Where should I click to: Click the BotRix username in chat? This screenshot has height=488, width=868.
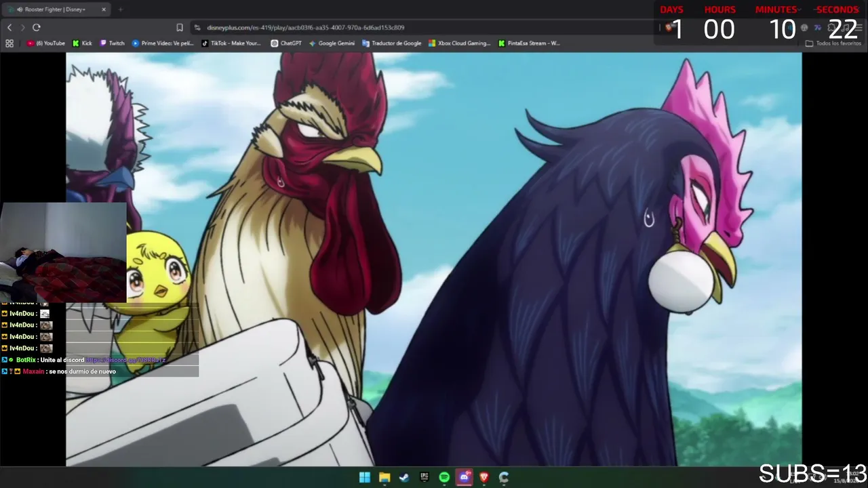click(x=26, y=360)
